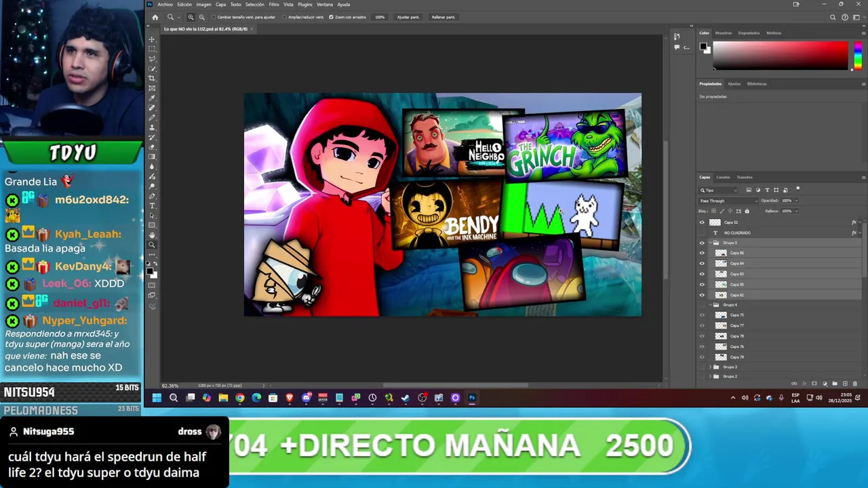Select the Zoom magnifier tool in left toolbar

coord(152,245)
